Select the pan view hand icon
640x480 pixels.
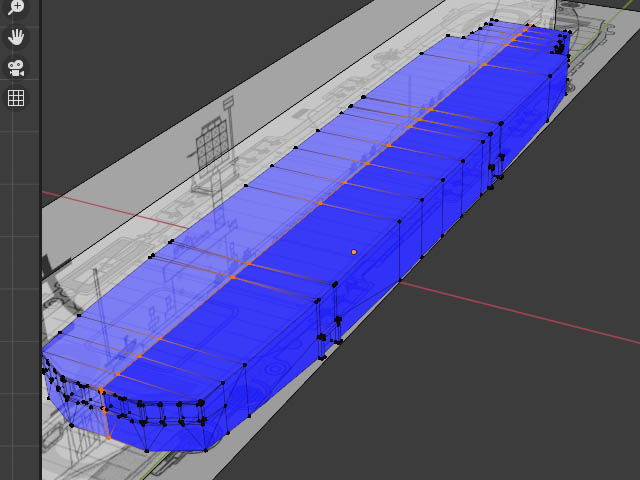pyautogui.click(x=16, y=36)
